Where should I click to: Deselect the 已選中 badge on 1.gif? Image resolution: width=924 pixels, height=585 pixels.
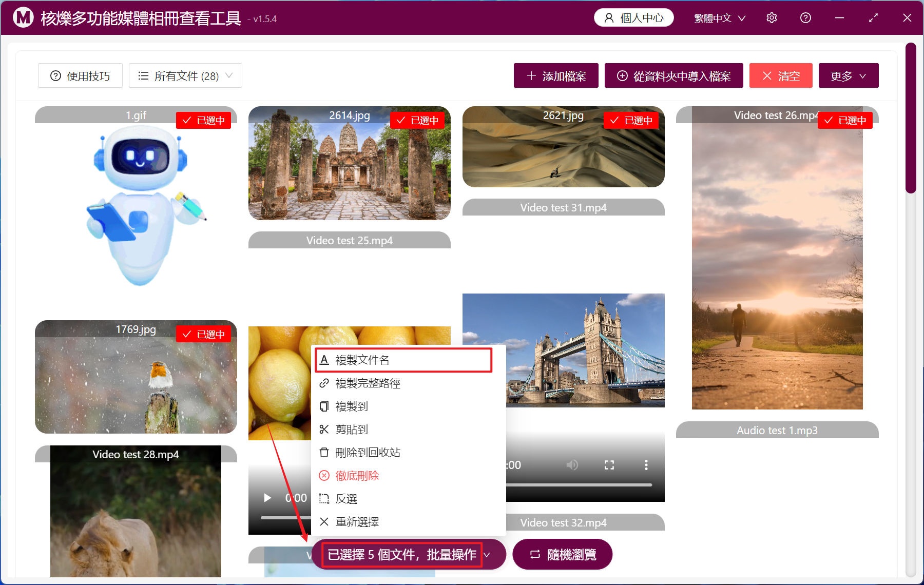coord(204,121)
